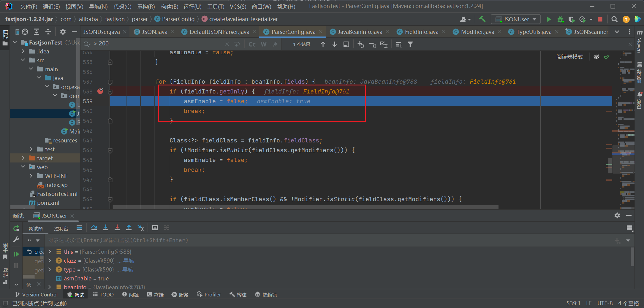The image size is (644, 308).
Task: Click the 阅读器模式 label
Action: click(x=569, y=57)
